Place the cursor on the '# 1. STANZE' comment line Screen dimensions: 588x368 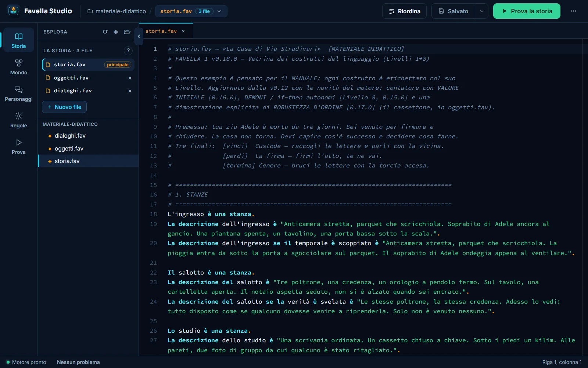click(188, 195)
